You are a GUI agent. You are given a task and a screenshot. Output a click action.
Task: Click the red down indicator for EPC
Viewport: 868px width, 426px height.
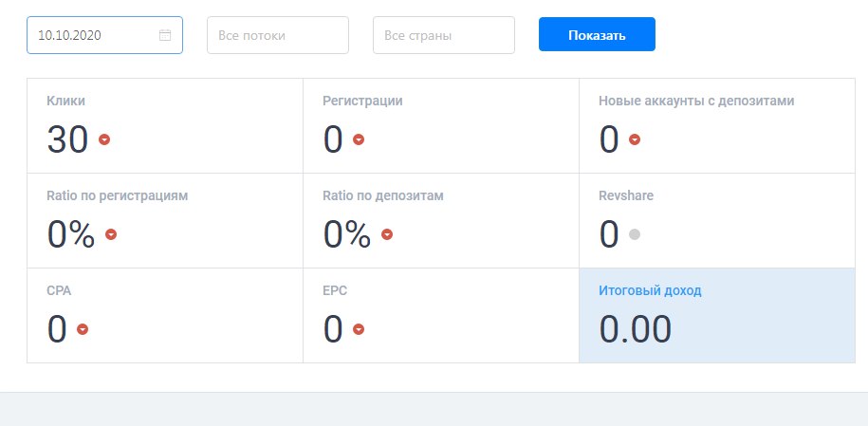(x=359, y=329)
